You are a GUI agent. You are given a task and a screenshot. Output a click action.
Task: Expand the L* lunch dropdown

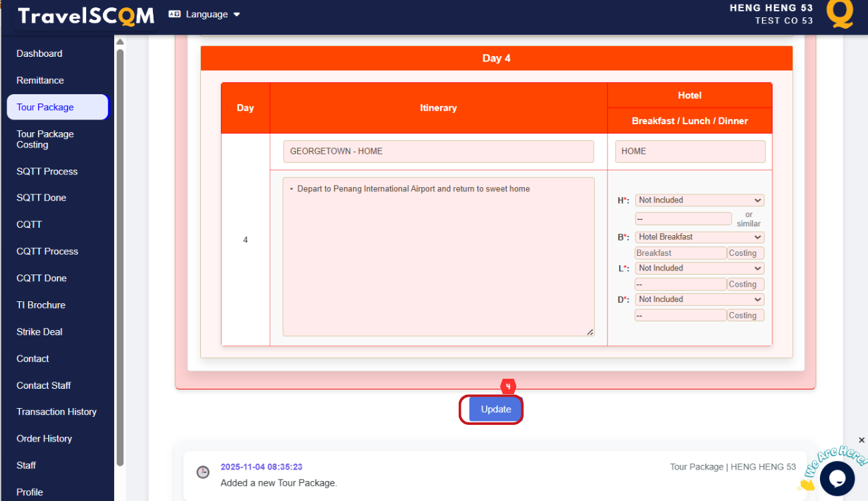pos(699,269)
